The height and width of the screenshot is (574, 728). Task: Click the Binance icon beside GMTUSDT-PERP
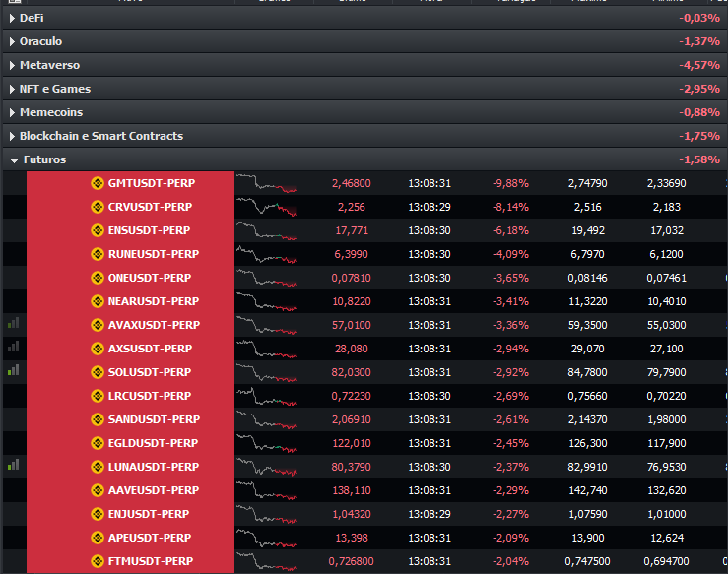tap(98, 183)
